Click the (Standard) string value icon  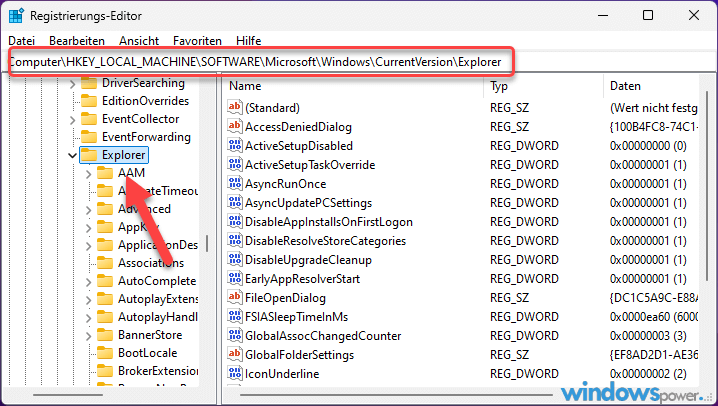[x=234, y=107]
